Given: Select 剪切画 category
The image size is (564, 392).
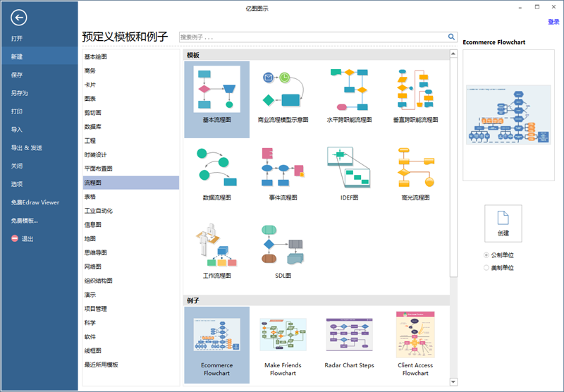Looking at the screenshot, I should [x=93, y=113].
